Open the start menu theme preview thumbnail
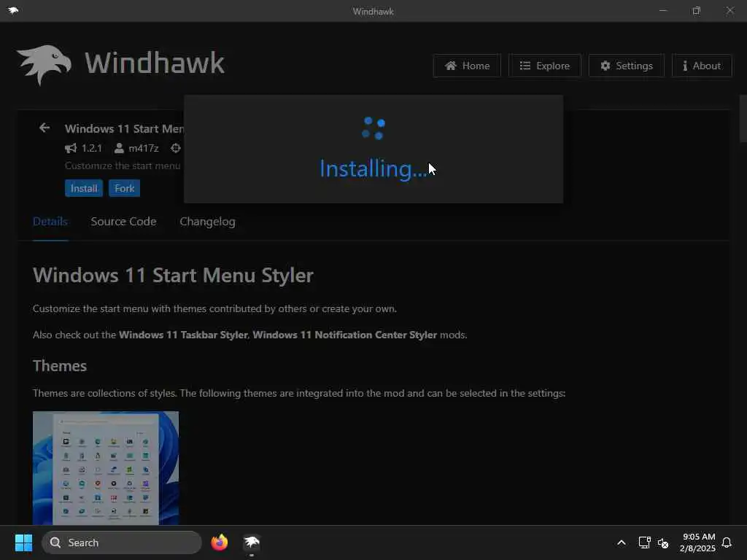747x560 pixels. pos(106,468)
